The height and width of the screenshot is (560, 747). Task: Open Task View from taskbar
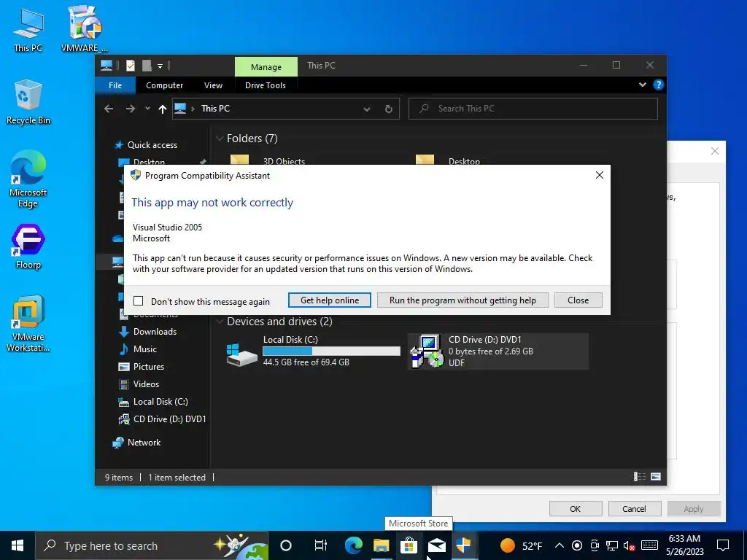pyautogui.click(x=321, y=545)
